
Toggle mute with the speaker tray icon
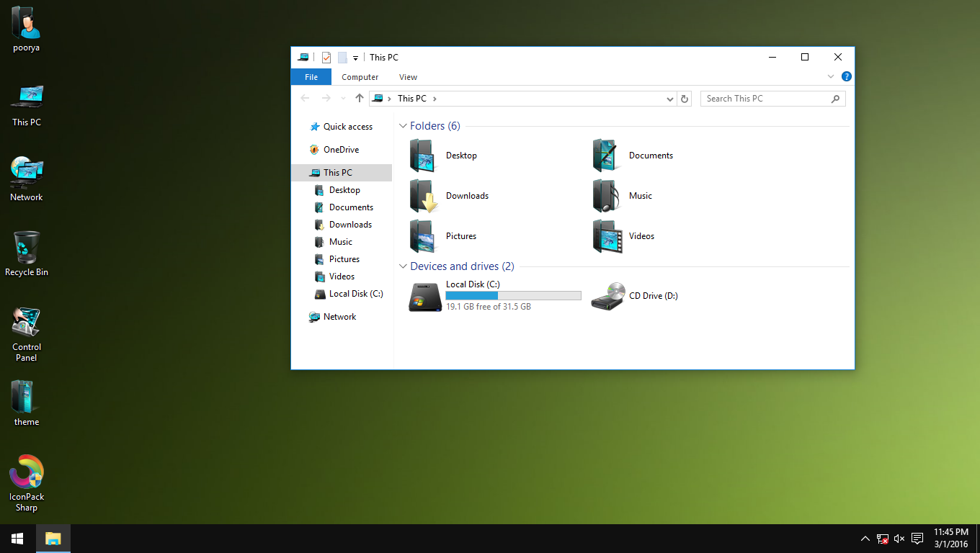tap(899, 538)
